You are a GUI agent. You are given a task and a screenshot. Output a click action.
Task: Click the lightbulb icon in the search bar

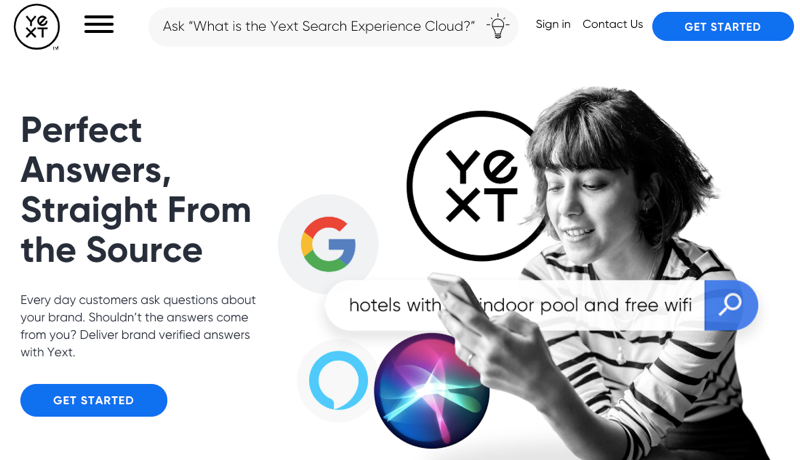(497, 26)
